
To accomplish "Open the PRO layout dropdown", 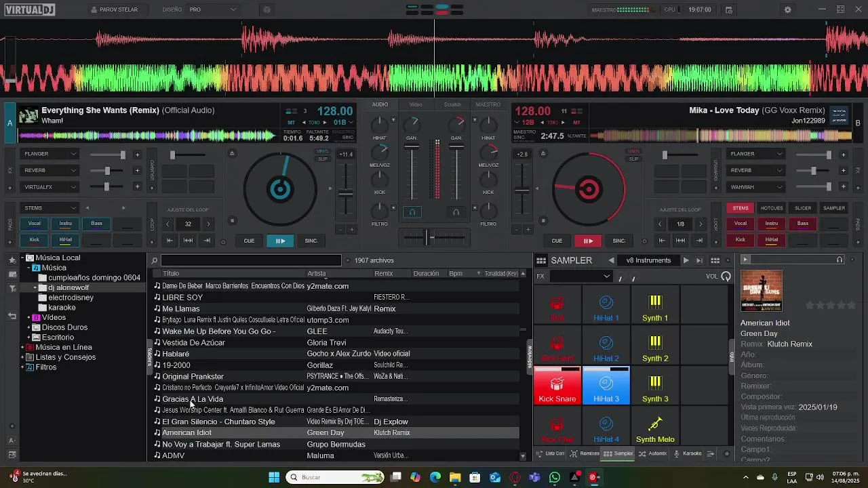I will tap(213, 9).
